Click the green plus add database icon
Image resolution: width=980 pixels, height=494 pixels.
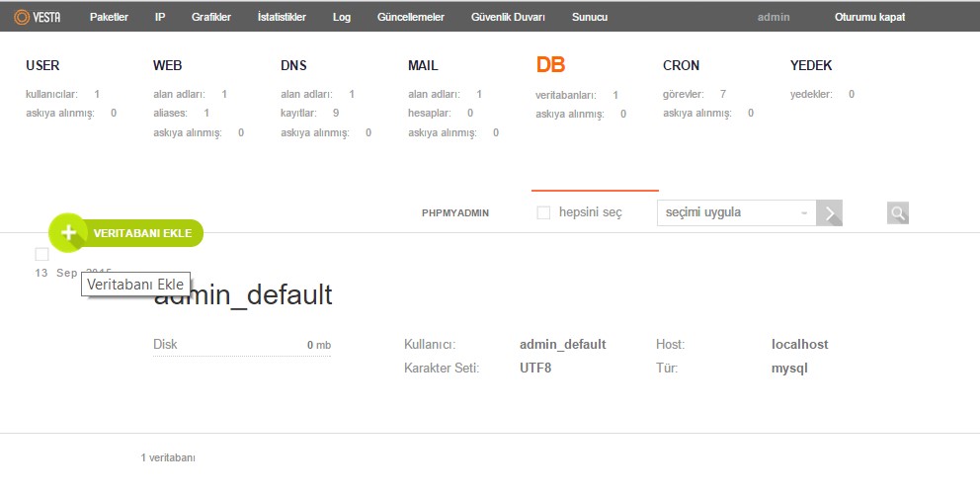(x=68, y=233)
